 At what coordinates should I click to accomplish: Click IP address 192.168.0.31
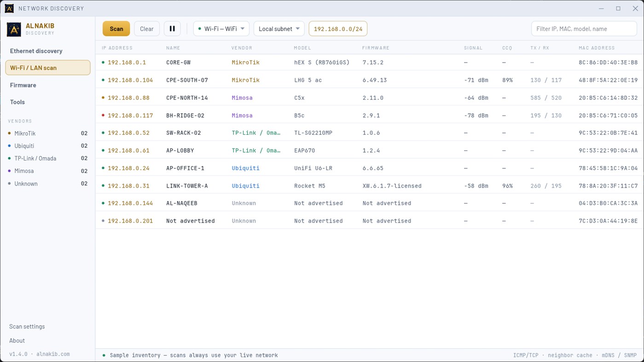coord(128,186)
